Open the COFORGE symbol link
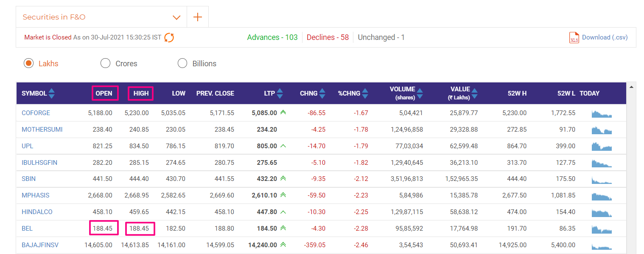644x254 pixels. [36, 113]
